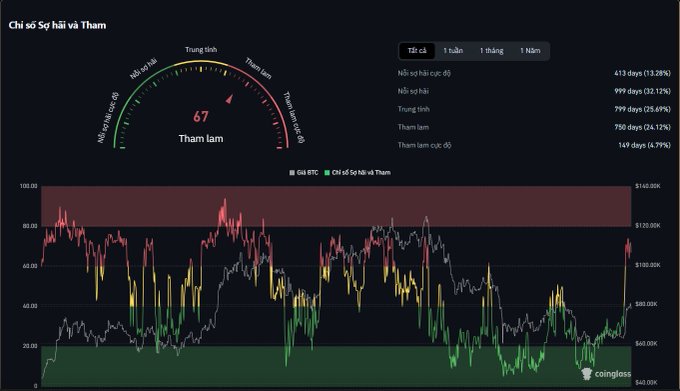
Task: Click "413 days (13.28%)" value
Action: [642, 73]
